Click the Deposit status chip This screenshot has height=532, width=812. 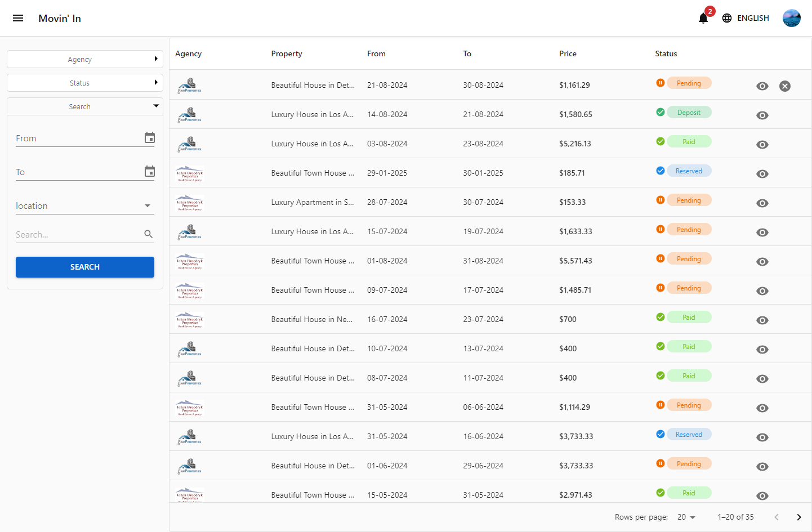[689, 112]
